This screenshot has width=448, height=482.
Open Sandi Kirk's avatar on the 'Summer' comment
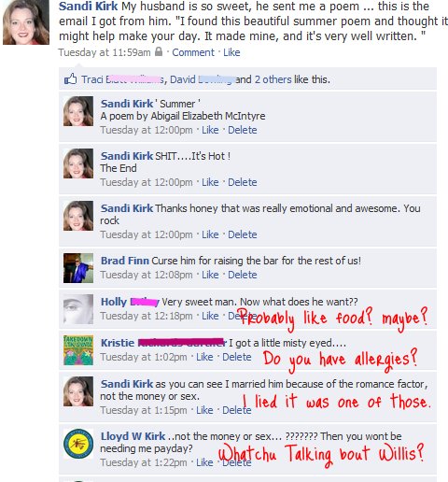[x=78, y=111]
